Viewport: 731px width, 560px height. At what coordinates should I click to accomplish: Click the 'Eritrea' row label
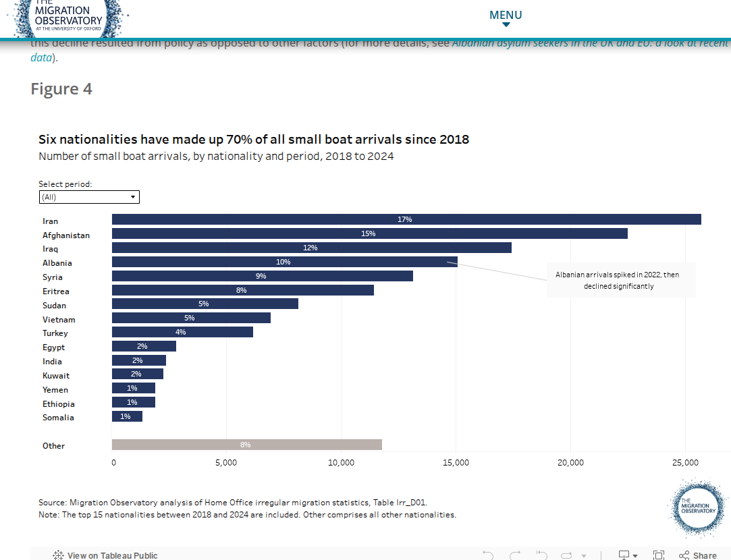56,291
